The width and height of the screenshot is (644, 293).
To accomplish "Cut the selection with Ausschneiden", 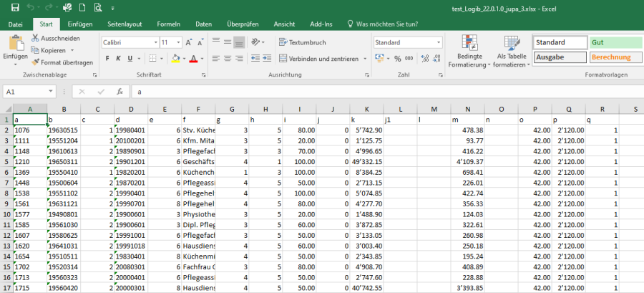I will 56,38.
